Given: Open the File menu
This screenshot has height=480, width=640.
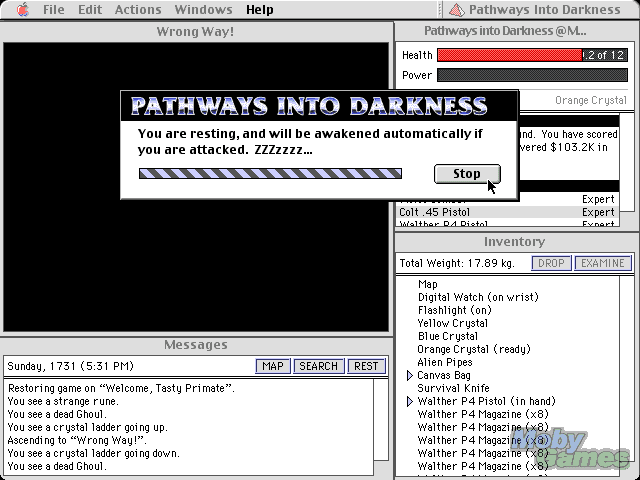Looking at the screenshot, I should tap(53, 9).
